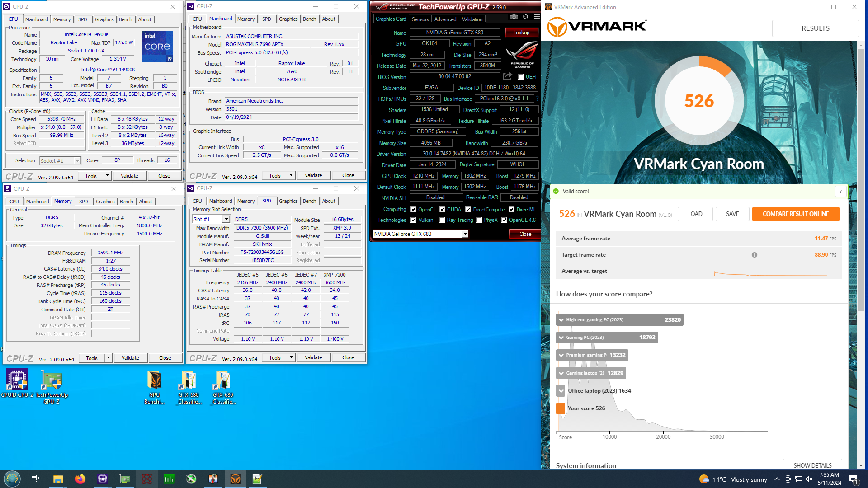
Task: Toggle the UEFI checkbox in GPU-Z
Action: 520,77
